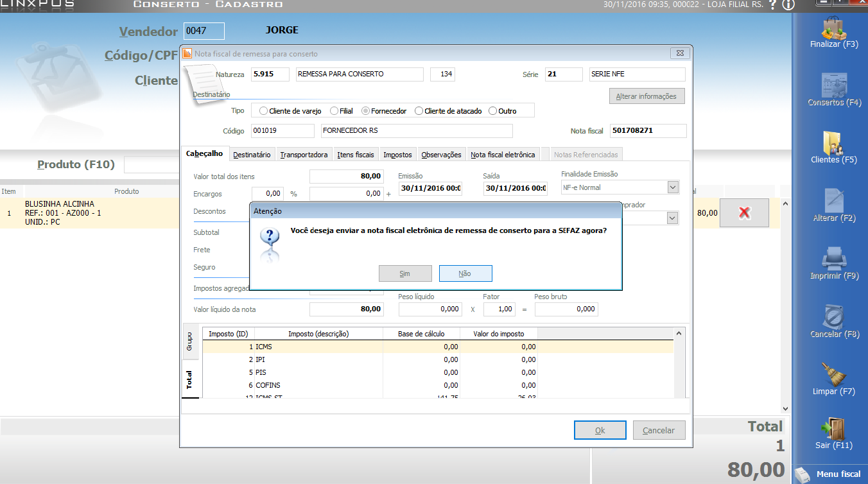Click the Alterar (F2) icon
The width and height of the screenshot is (868, 484).
[834, 201]
